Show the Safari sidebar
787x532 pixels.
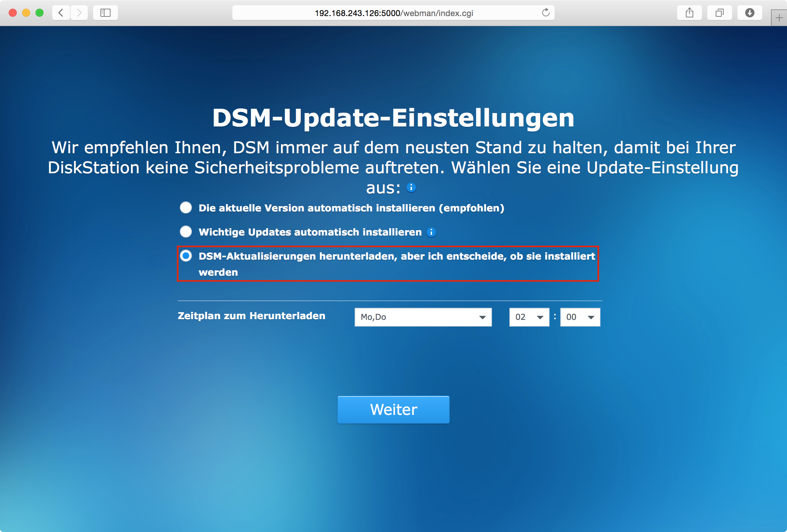105,13
